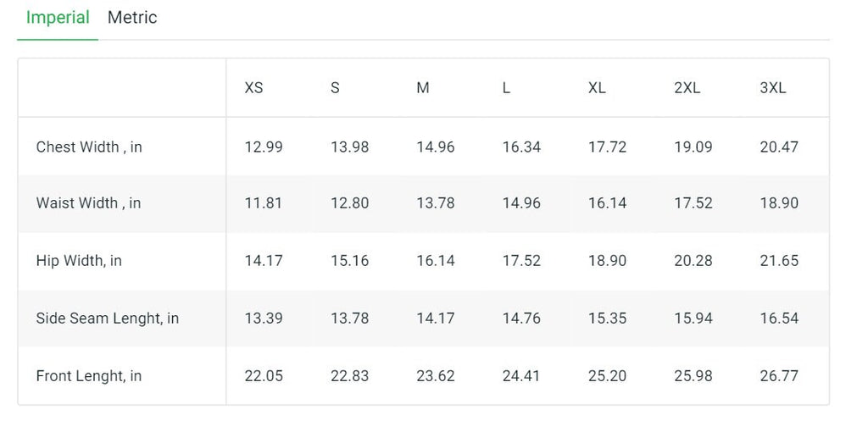Click the 2XL size column header
Image resolution: width=868 pixels, height=421 pixels.
687,88
